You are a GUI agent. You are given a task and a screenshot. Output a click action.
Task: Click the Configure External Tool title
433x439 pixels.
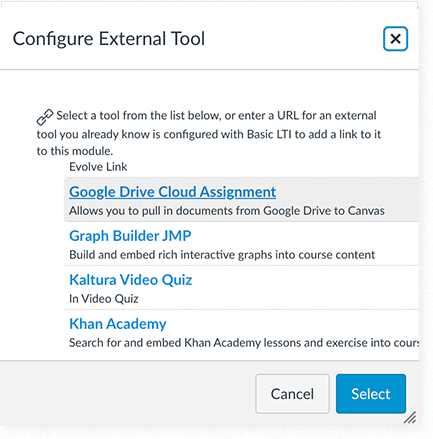pos(109,39)
